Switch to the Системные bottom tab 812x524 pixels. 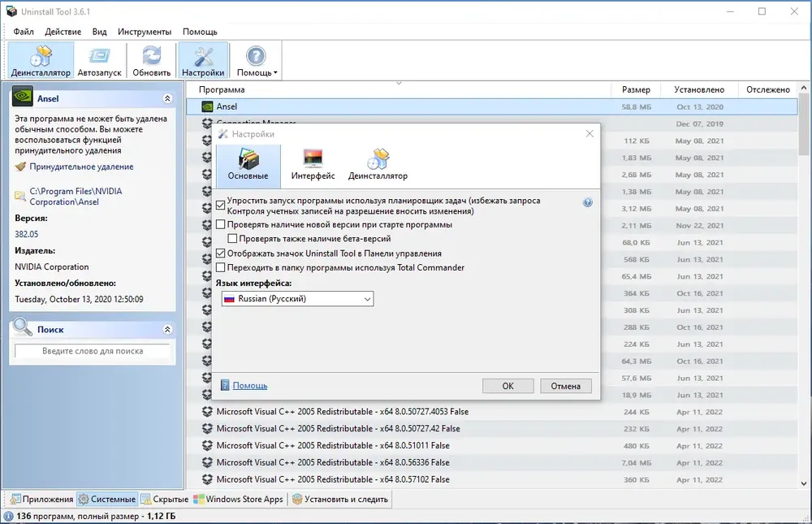[107, 499]
